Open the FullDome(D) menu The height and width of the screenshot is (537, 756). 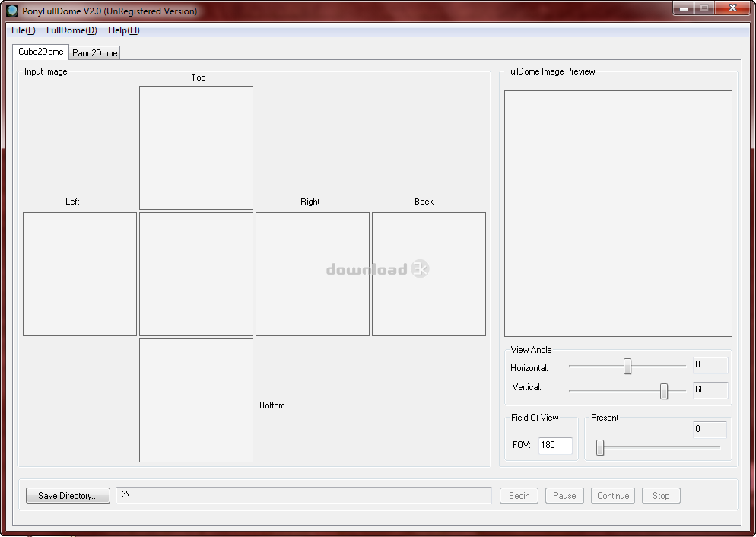click(71, 30)
